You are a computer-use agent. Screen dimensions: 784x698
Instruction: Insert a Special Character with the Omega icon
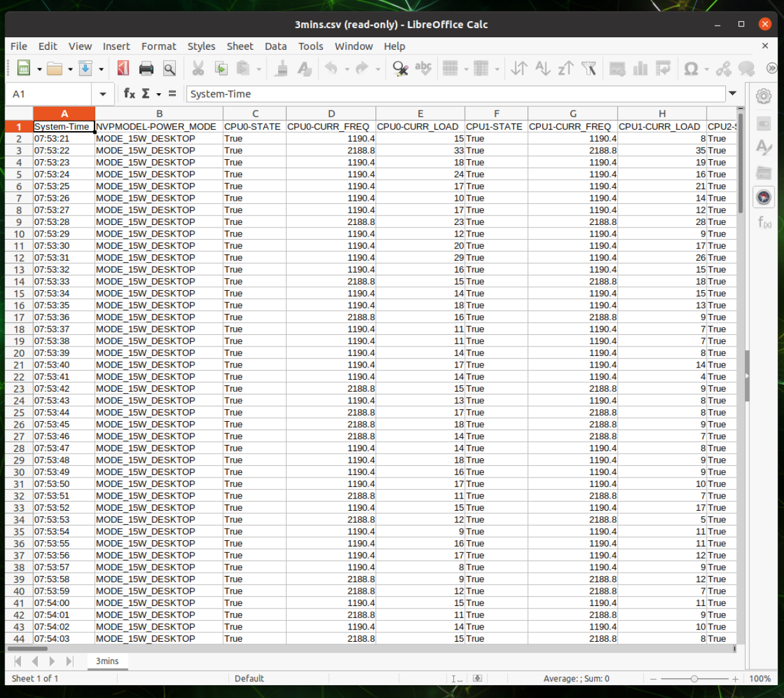click(x=691, y=68)
